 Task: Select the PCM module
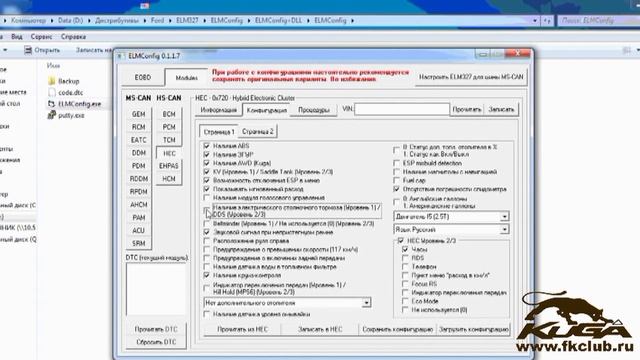coord(169,127)
